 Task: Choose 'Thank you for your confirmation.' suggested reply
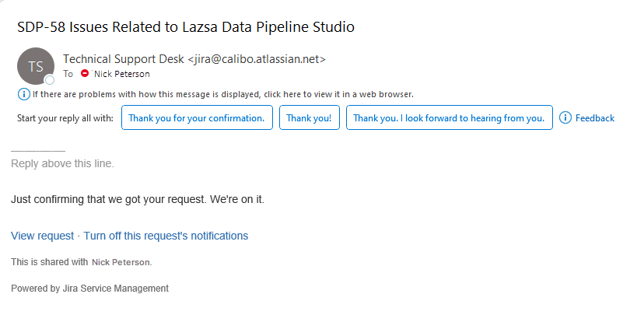coord(197,118)
